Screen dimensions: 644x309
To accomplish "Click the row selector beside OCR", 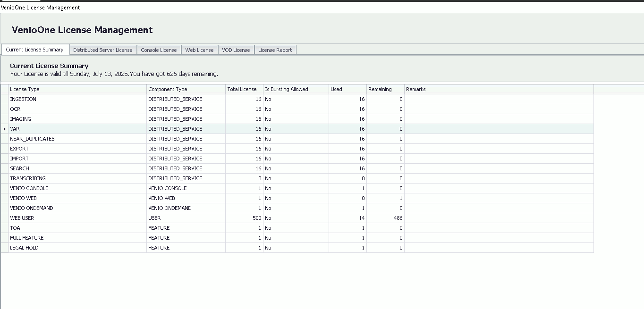I will [x=5, y=109].
